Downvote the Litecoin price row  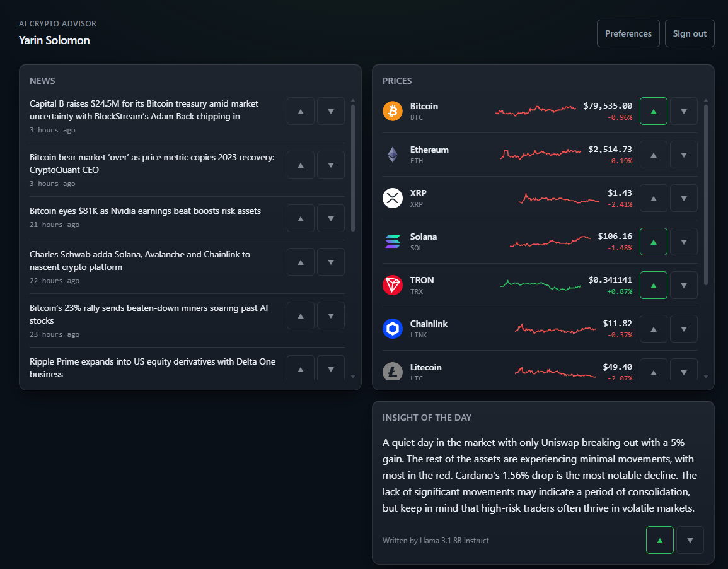pos(683,370)
